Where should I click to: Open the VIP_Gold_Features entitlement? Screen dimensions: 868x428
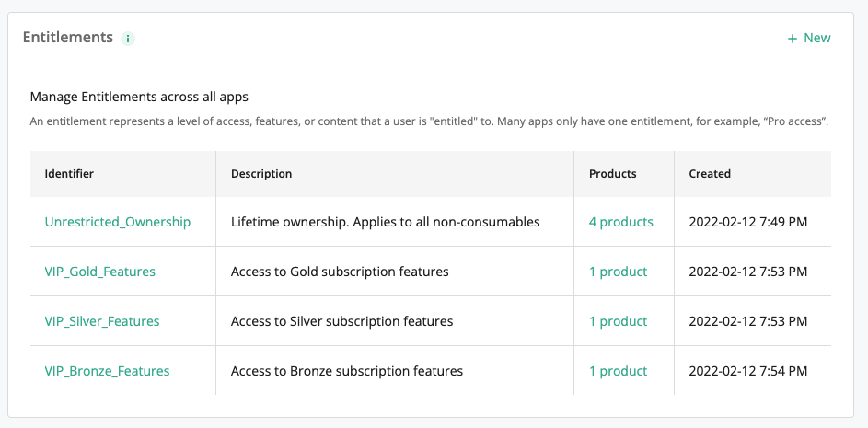click(x=99, y=272)
